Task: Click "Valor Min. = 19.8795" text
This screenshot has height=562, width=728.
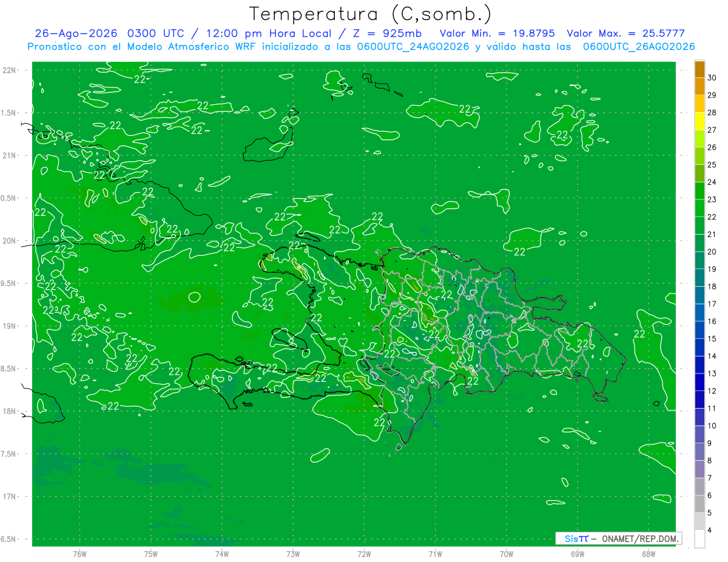Action: [497, 33]
